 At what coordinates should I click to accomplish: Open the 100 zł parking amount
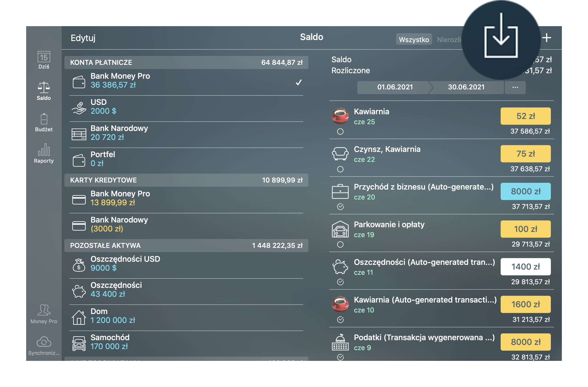(x=525, y=229)
